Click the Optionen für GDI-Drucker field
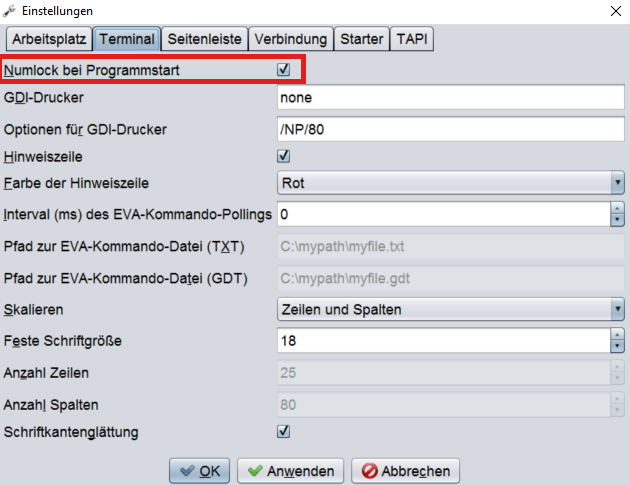Screen dimensions: 630x485 tap(450, 129)
